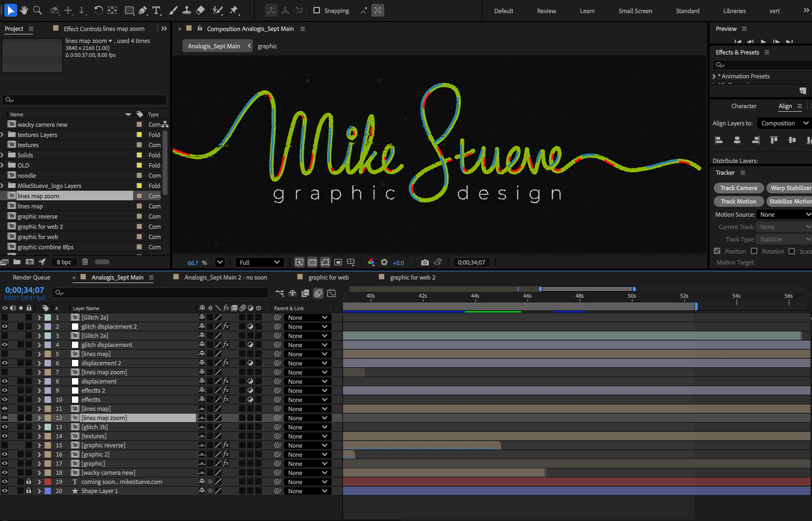
Task: Click label color swatch of Shape Layer 1
Action: pyautogui.click(x=48, y=491)
